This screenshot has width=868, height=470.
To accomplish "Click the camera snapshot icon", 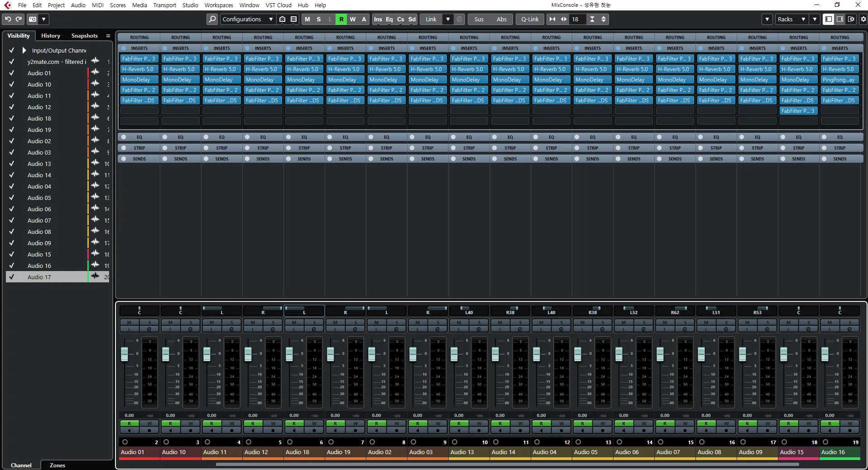I will click(33, 19).
